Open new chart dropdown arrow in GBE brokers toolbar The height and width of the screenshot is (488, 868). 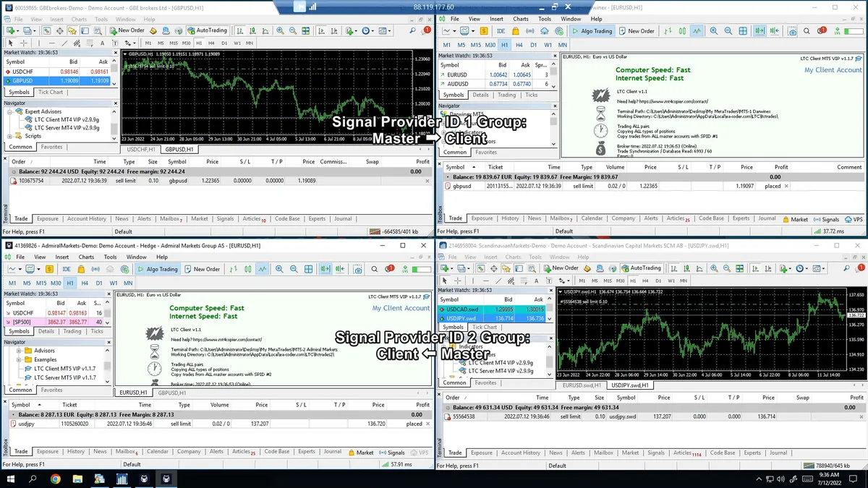pyautogui.click(x=17, y=30)
